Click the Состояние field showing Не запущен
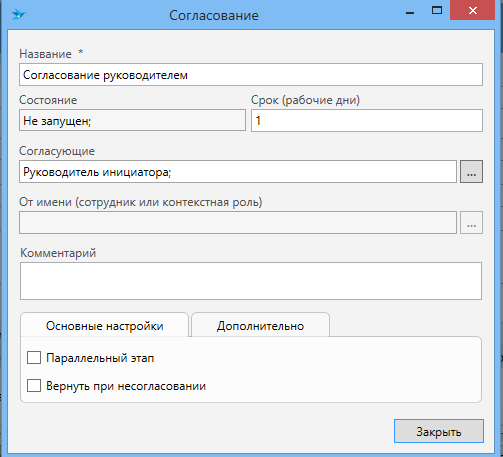This screenshot has height=457, width=503. pos(132,120)
